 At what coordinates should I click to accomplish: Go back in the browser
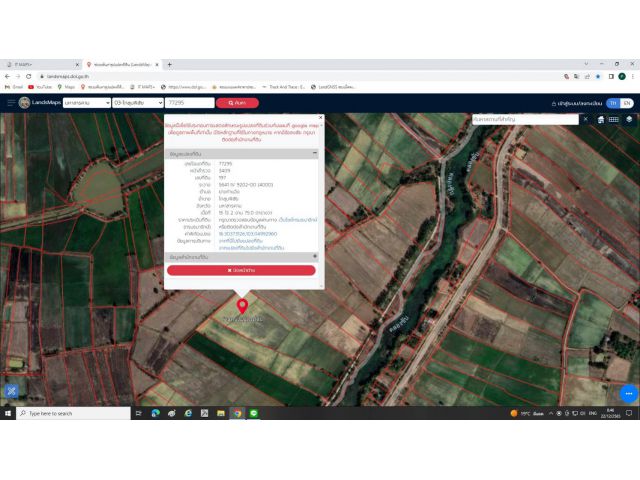tap(7, 76)
